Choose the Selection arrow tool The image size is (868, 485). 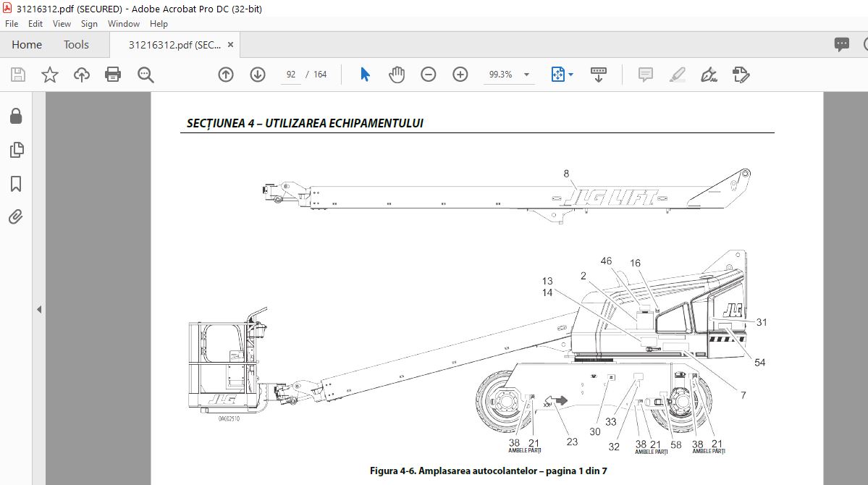[365, 74]
